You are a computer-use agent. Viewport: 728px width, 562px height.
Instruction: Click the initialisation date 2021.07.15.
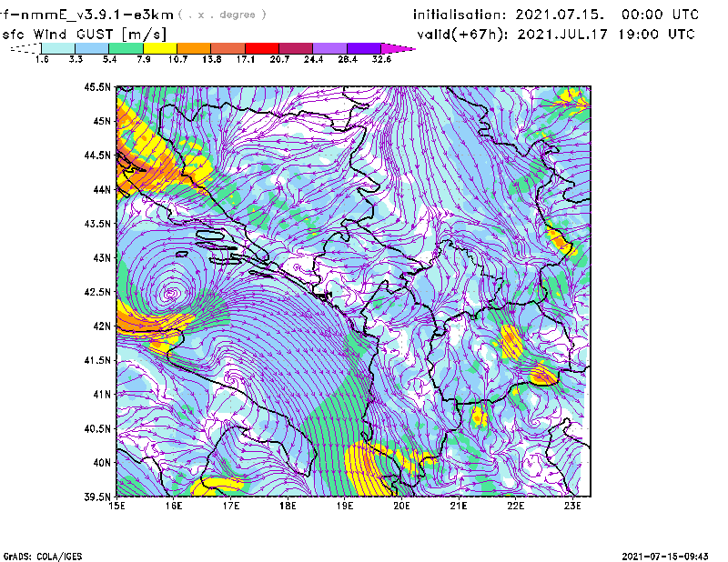(x=560, y=15)
